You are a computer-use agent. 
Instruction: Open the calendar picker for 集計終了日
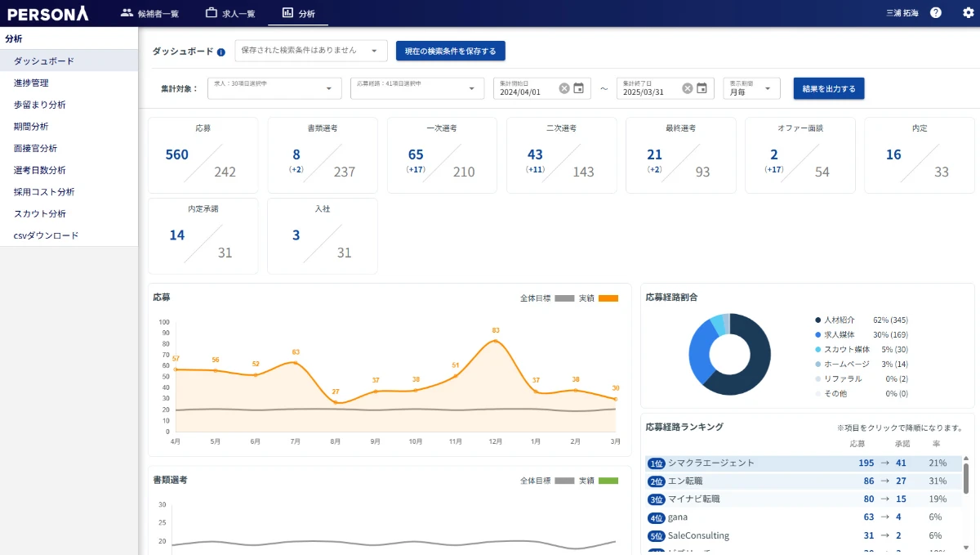click(x=701, y=88)
